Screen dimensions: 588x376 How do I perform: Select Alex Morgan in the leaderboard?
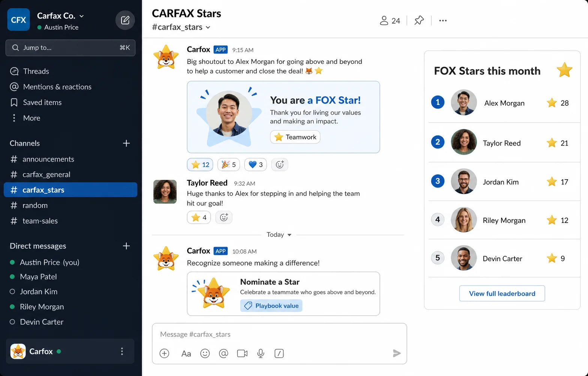pos(504,103)
